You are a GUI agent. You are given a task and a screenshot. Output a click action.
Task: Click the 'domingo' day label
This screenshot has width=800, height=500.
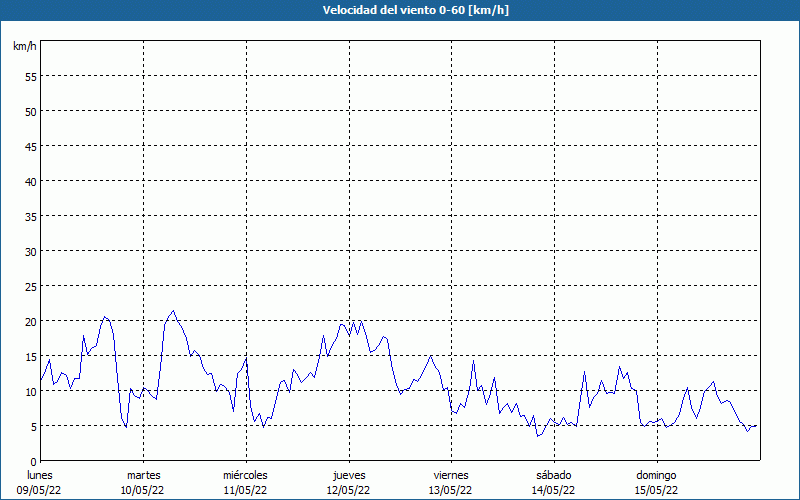coord(656,475)
